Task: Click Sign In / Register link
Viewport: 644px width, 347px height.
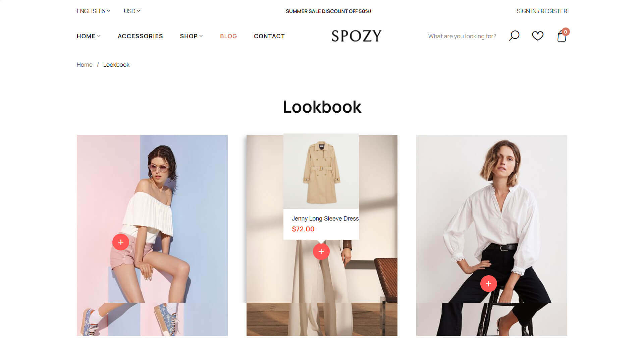Action: point(542,11)
